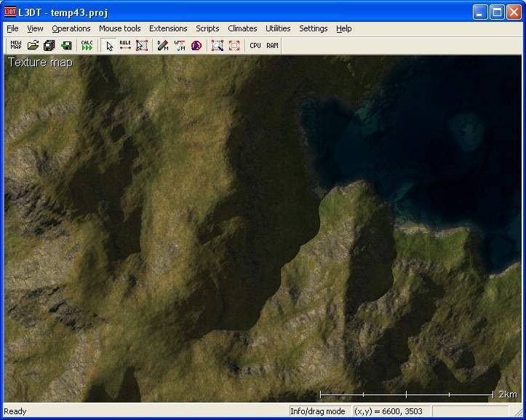
Task: Click the New Map toolbar icon
Action: (x=16, y=45)
